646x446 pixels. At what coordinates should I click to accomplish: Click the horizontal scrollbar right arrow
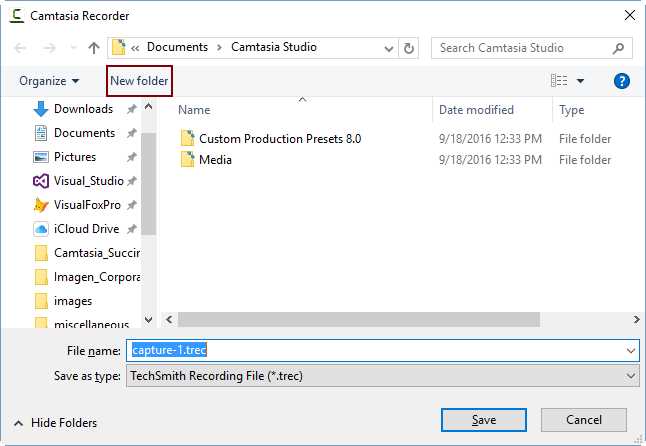pyautogui.click(x=637, y=319)
